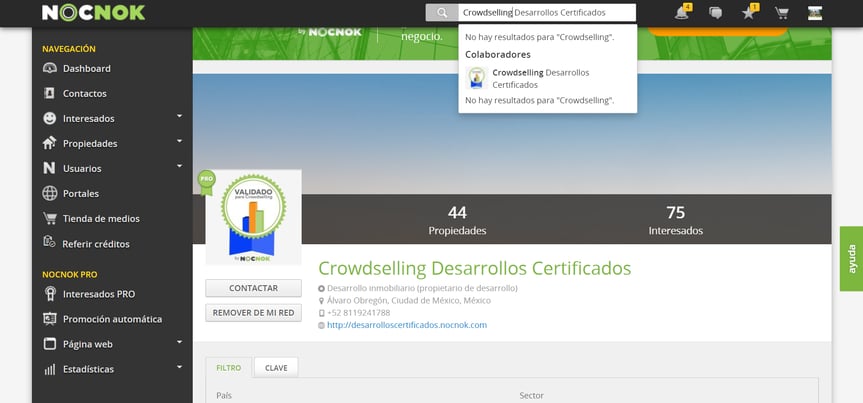Click the Dashboard gauge icon

click(x=50, y=68)
